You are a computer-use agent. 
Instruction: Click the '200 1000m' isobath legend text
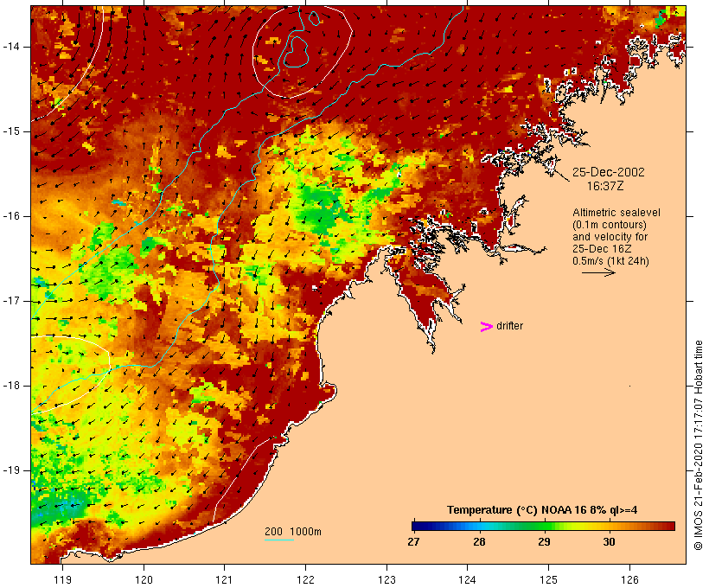click(293, 532)
